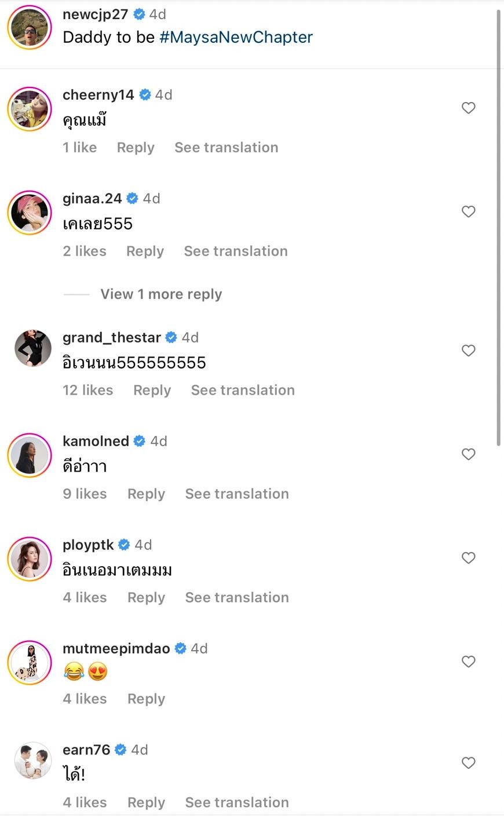Expand View 1 more reply

[x=160, y=294]
